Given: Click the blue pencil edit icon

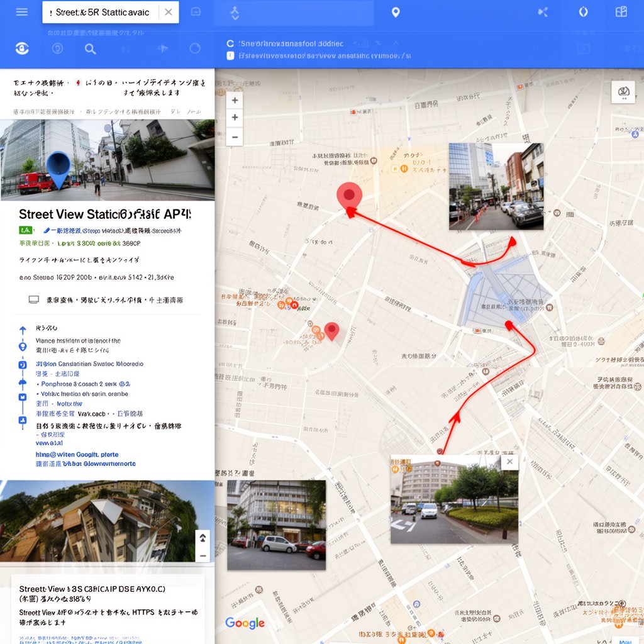Looking at the screenshot, I should (x=47, y=230).
